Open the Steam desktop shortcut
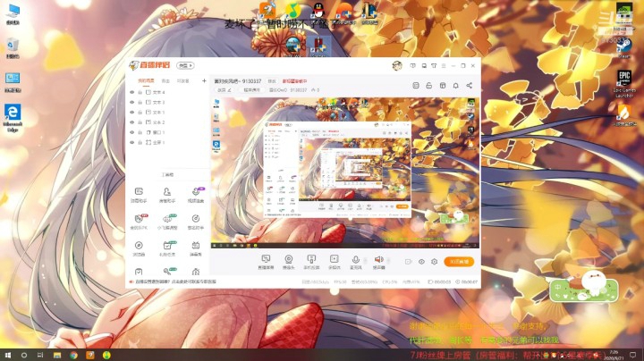This screenshot has width=644, height=361. coord(624,48)
